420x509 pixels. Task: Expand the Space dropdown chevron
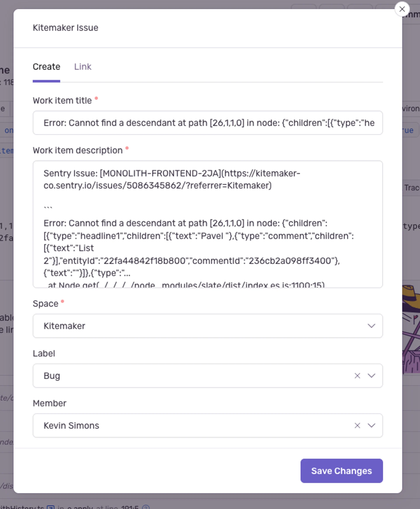tap(371, 326)
